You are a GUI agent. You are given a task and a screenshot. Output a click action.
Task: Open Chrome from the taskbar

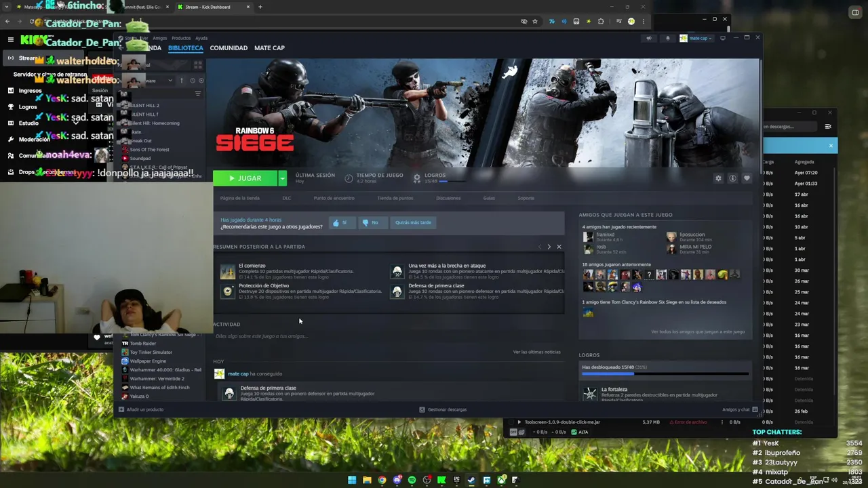point(382,480)
